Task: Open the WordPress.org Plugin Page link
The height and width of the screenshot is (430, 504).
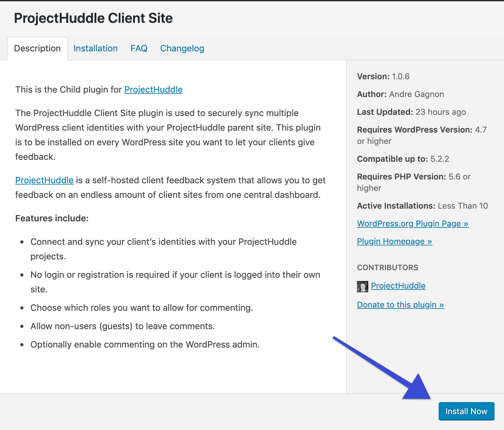Action: click(412, 224)
